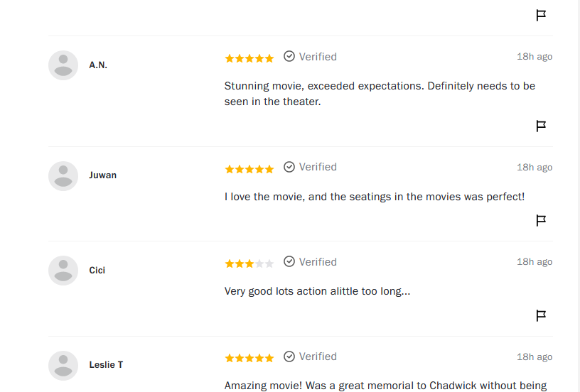Click A.N.'s profile avatar
The width and height of the screenshot is (580, 392).
tap(63, 65)
